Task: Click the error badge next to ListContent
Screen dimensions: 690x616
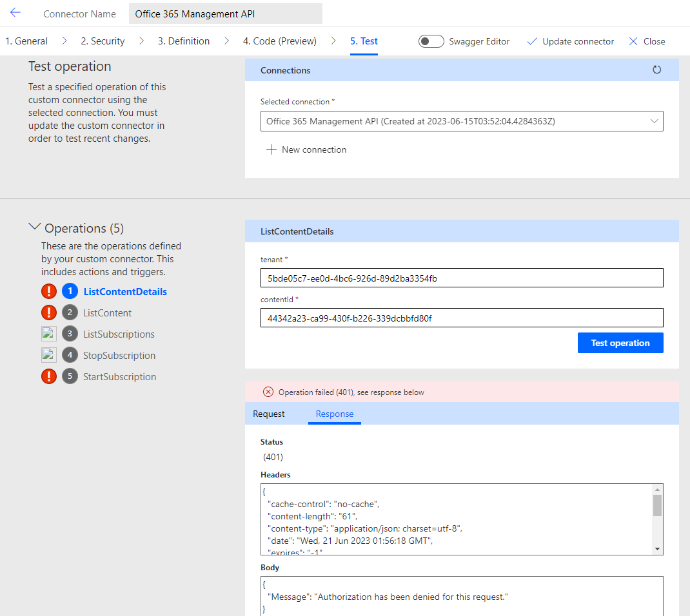Action: (48, 313)
